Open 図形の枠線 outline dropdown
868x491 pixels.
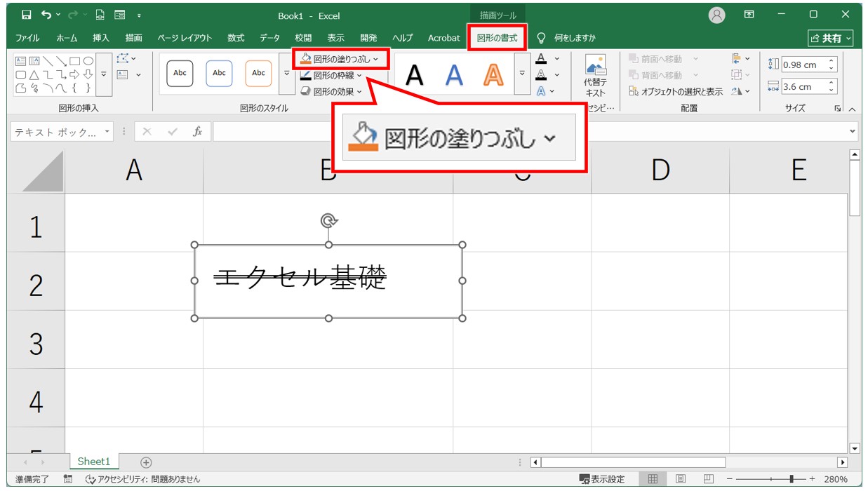click(331, 75)
